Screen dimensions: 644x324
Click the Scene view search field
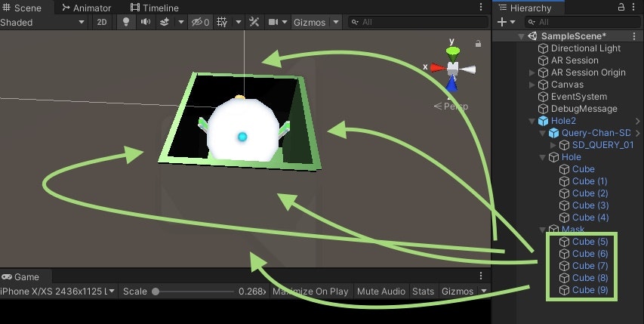(x=419, y=22)
